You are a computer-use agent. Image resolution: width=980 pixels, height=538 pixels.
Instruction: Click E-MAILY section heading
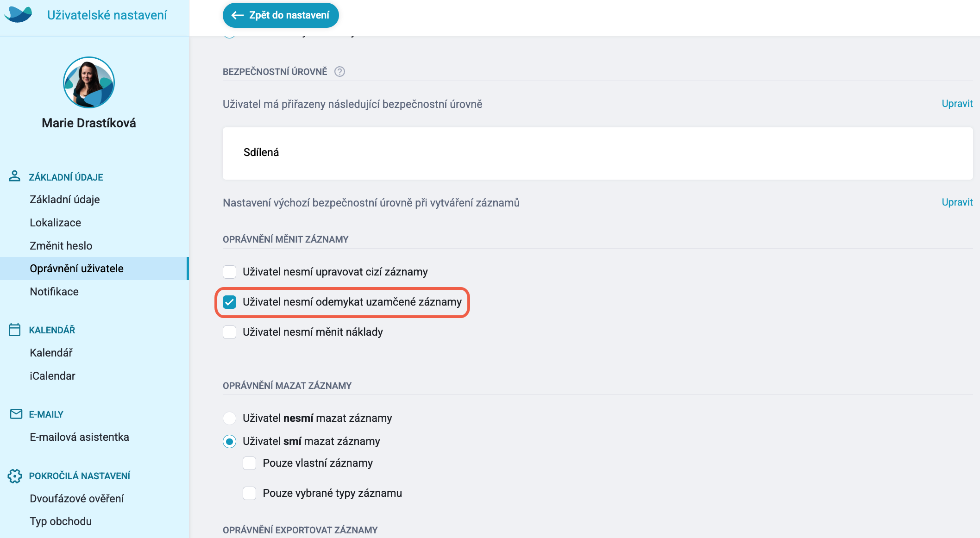pyautogui.click(x=46, y=414)
